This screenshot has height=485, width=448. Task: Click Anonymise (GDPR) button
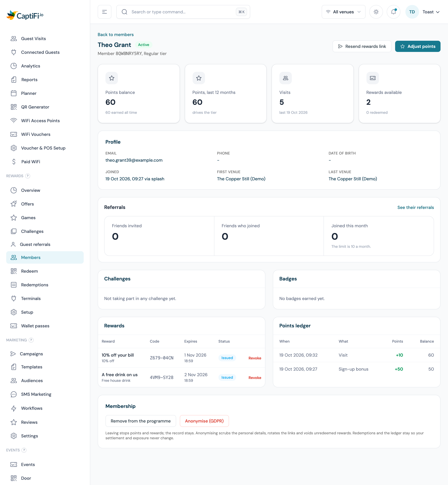coord(204,421)
